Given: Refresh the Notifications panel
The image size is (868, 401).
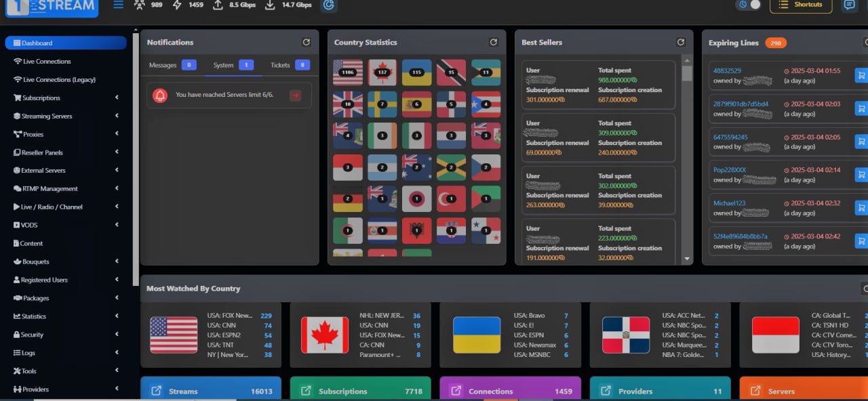Looking at the screenshot, I should 306,42.
